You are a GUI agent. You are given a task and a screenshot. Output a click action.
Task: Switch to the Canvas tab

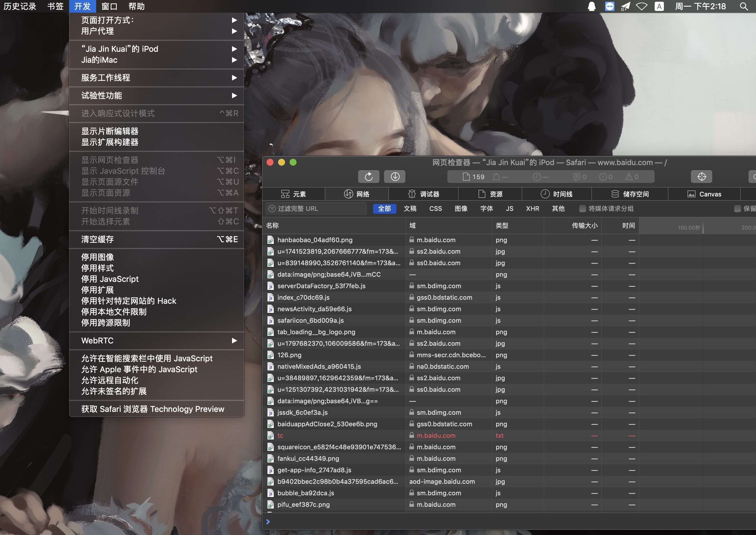coord(704,194)
